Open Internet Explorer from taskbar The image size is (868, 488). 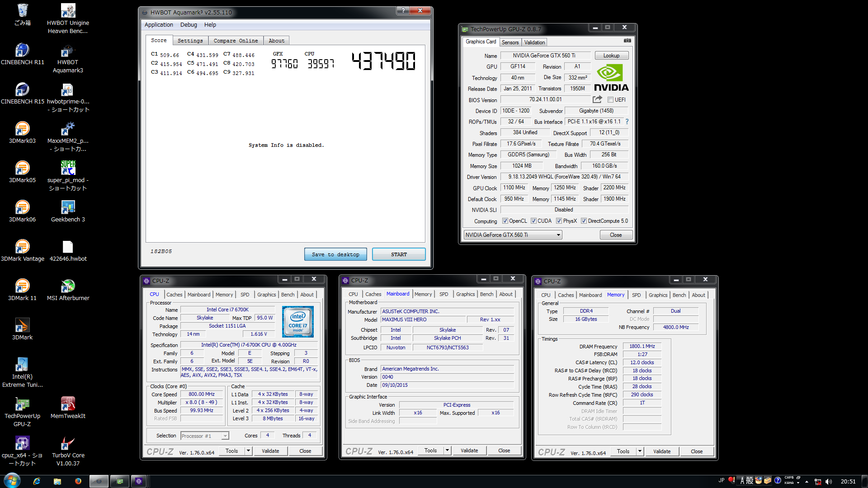point(37,481)
